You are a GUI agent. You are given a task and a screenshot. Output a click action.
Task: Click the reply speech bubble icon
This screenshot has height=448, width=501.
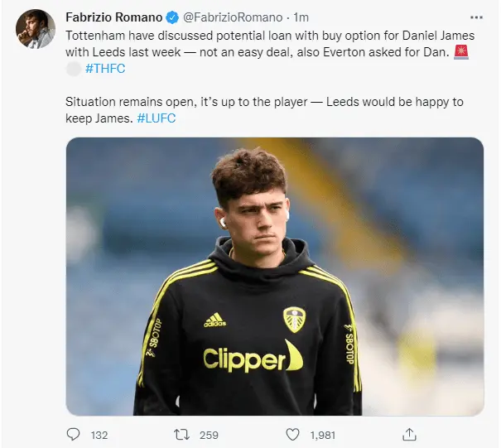point(73,434)
